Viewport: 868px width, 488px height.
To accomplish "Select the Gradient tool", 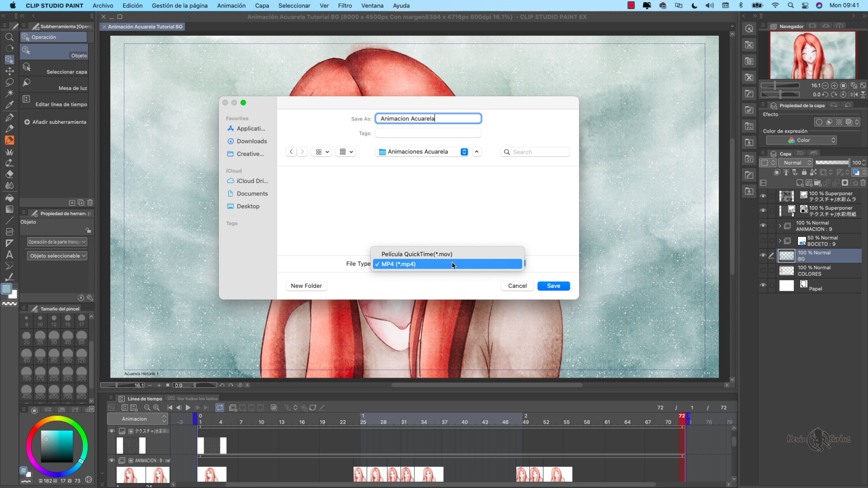I will (x=9, y=209).
